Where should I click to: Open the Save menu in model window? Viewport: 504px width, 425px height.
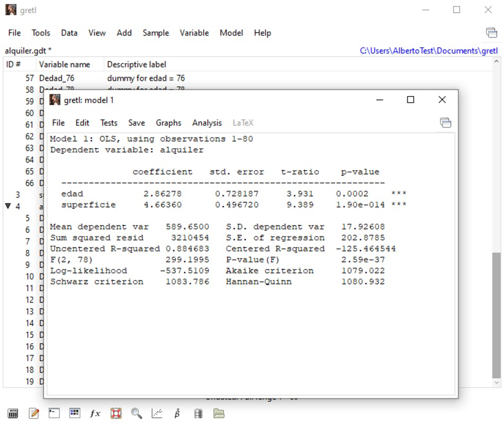(136, 123)
